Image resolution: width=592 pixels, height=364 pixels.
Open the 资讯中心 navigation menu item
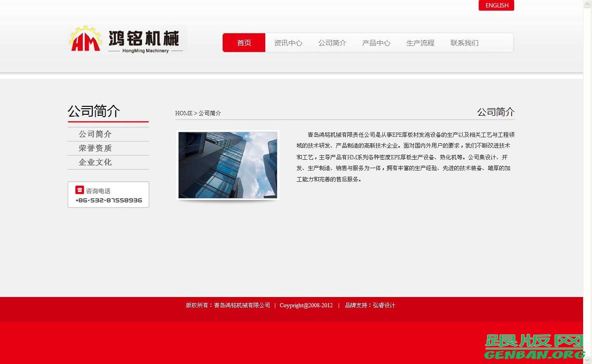288,43
